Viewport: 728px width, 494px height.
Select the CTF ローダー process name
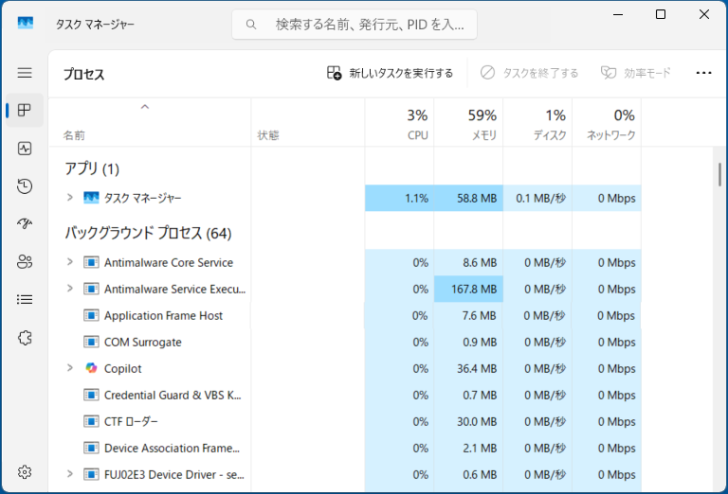click(x=131, y=422)
